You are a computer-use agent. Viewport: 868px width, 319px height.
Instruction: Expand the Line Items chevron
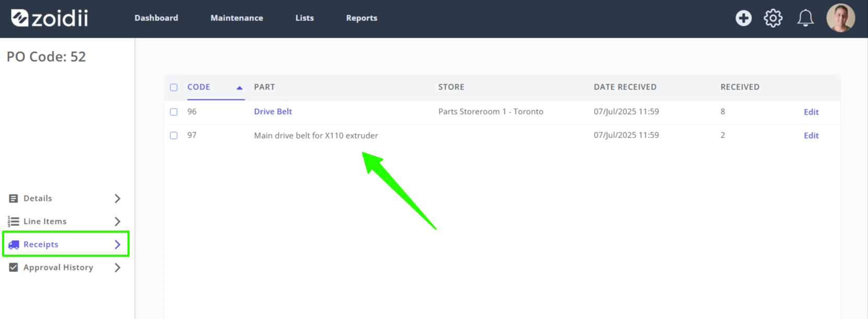click(118, 221)
